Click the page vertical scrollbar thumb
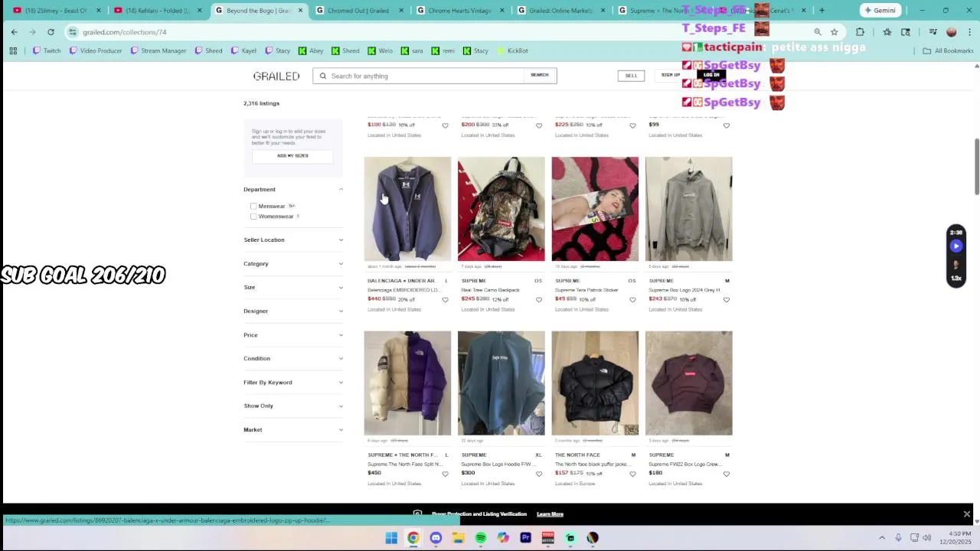This screenshot has width=980, height=551. 976,167
